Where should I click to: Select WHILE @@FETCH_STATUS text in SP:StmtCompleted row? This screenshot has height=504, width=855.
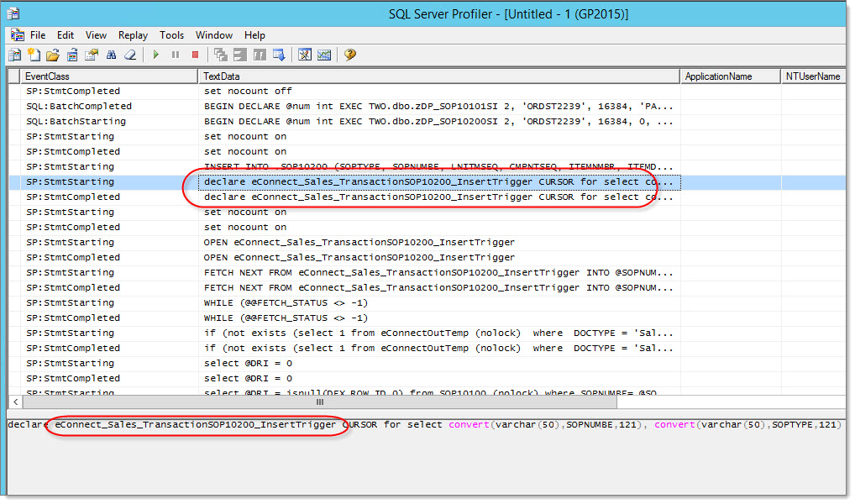(286, 318)
